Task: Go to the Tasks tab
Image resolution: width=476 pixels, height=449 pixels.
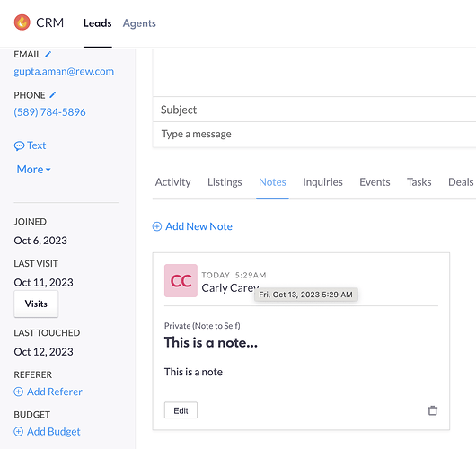Action: (x=419, y=182)
